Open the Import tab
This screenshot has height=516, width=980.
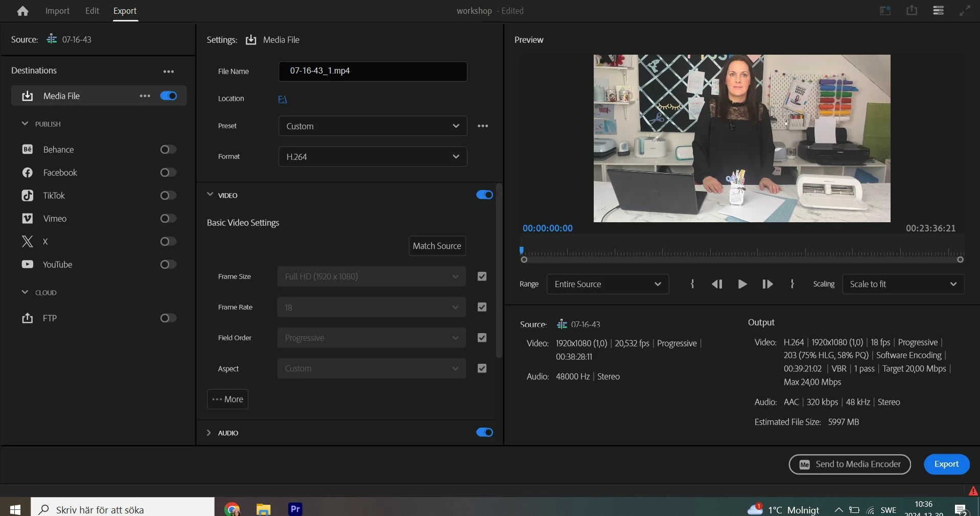point(57,11)
